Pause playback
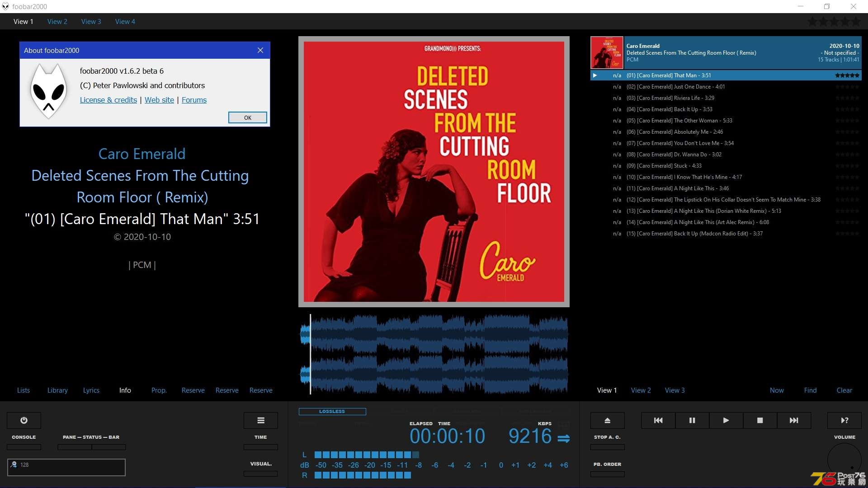This screenshot has width=868, height=488. pyautogui.click(x=692, y=420)
